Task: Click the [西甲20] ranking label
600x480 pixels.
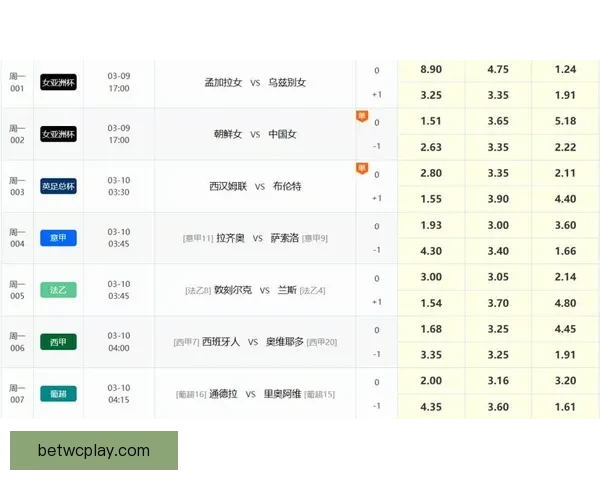Action: [322, 342]
